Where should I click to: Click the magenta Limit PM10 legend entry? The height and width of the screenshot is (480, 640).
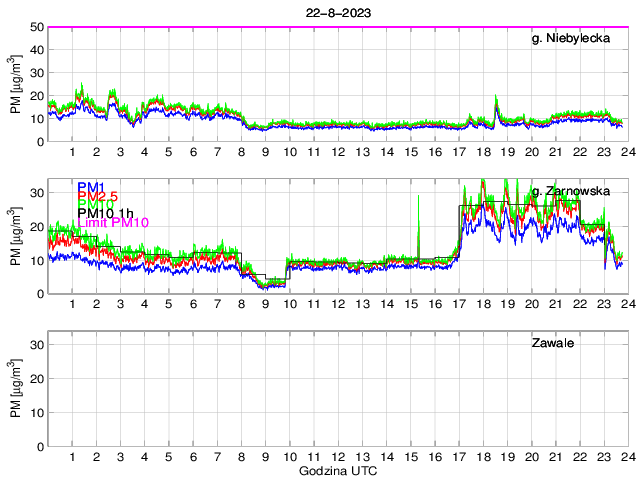coord(112,223)
